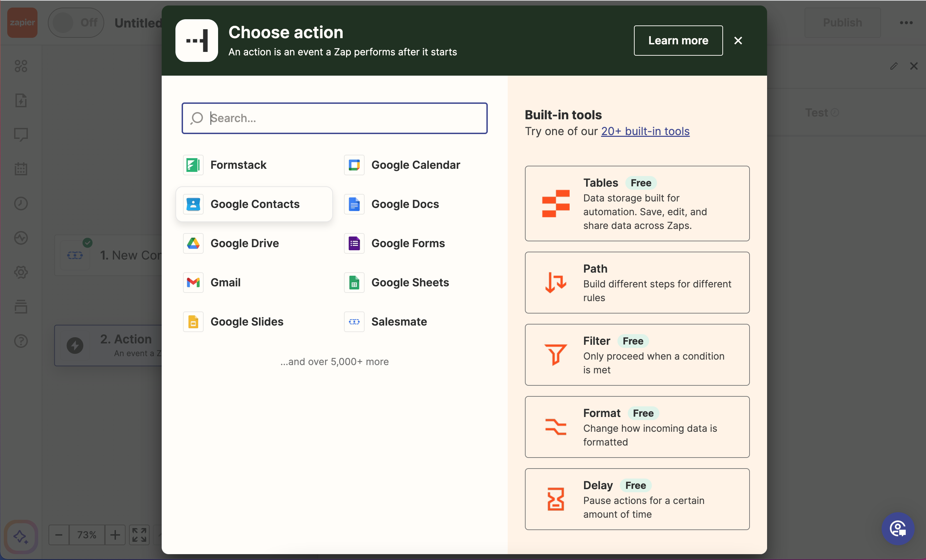Screen dimensions: 926x560
Task: Click the Path branching arrows icon
Action: point(556,283)
